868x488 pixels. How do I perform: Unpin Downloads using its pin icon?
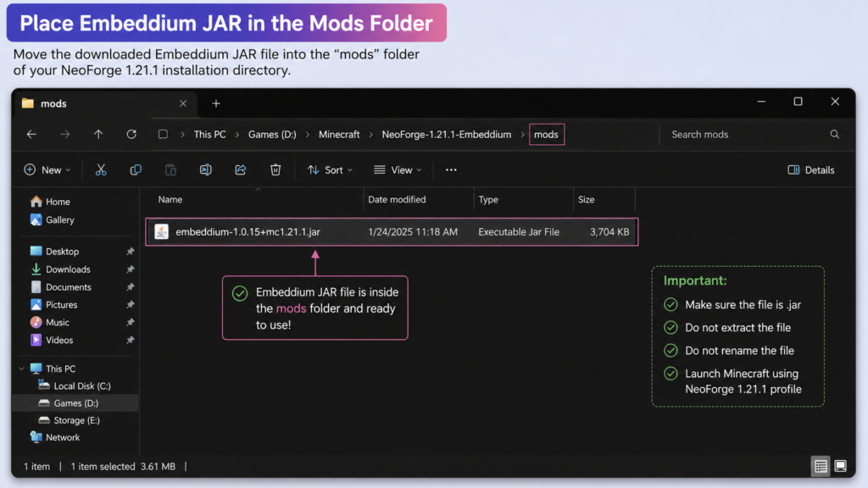coord(130,269)
